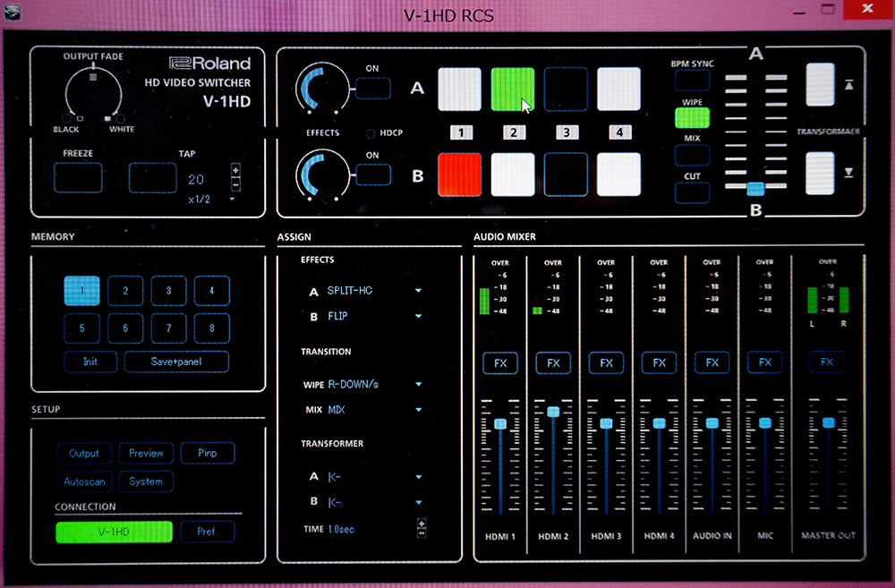895x588 pixels.
Task: Toggle the FREEZE button
Action: pos(78,177)
